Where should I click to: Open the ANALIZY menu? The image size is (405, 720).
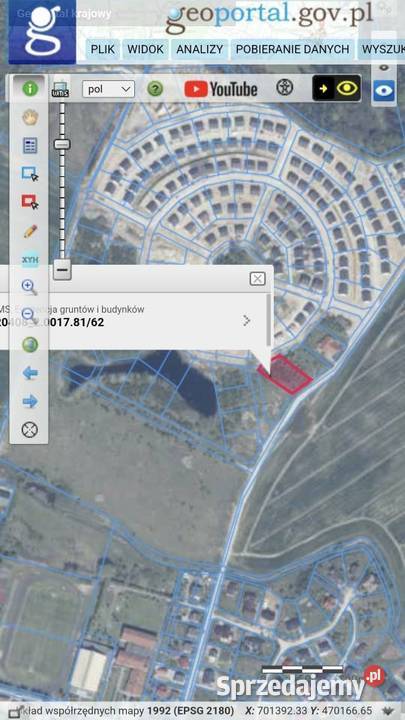click(x=200, y=50)
